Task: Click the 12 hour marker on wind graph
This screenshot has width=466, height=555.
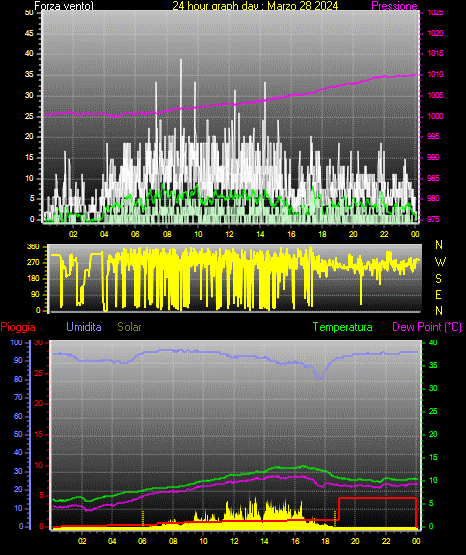Action: (229, 234)
